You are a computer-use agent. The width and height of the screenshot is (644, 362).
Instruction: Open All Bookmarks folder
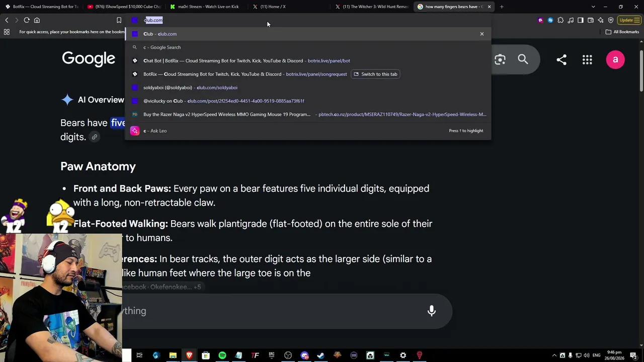(622, 32)
